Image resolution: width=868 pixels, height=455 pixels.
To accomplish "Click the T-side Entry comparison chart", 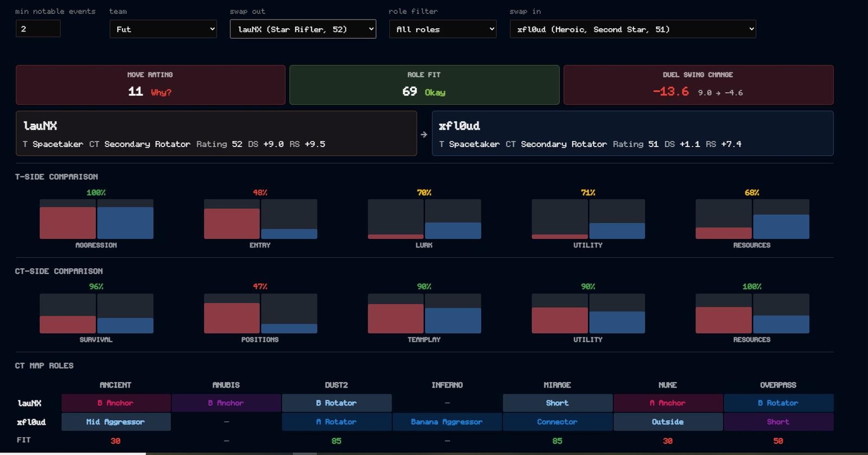I will point(260,219).
